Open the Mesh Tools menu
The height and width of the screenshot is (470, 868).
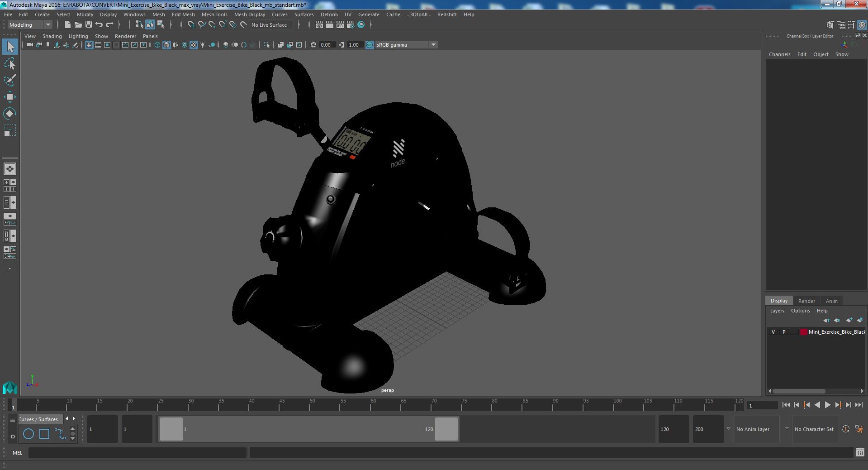(214, 14)
